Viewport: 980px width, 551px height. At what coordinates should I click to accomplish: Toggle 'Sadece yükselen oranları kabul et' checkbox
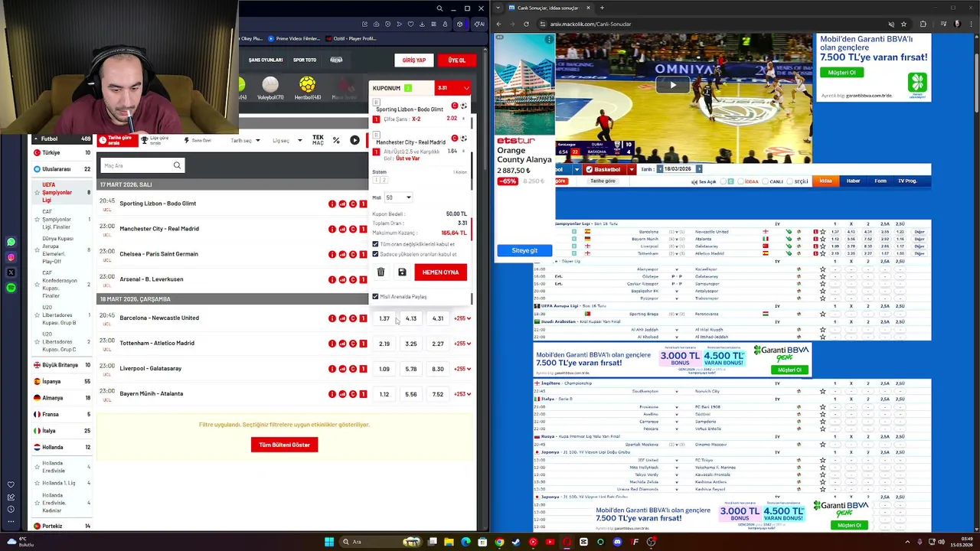[375, 254]
